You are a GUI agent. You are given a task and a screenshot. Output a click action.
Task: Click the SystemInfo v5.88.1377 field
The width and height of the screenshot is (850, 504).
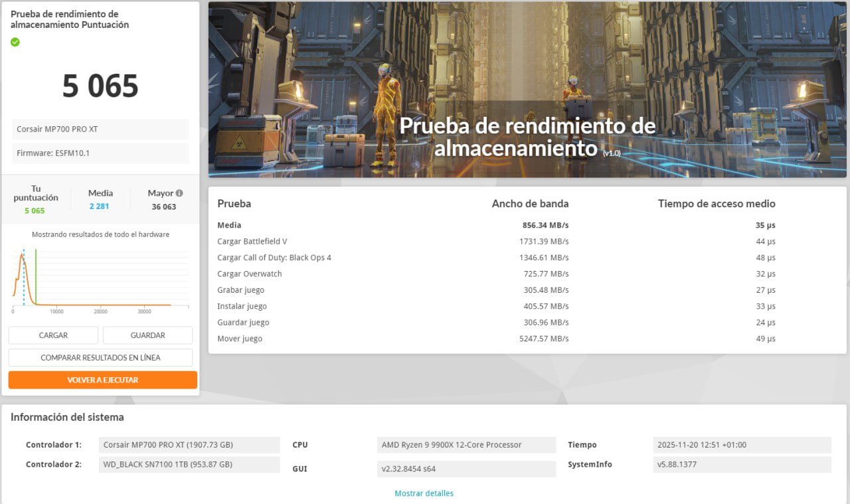click(x=742, y=464)
